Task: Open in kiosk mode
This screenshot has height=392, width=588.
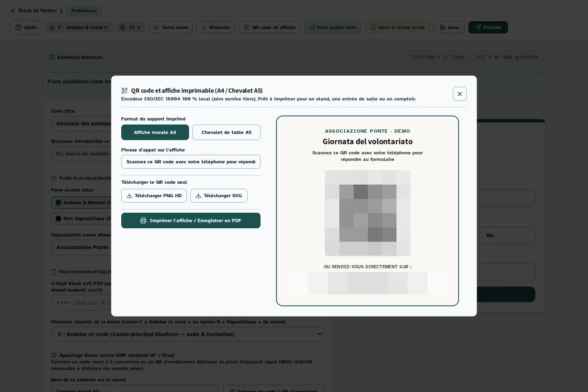Action: click(x=397, y=27)
